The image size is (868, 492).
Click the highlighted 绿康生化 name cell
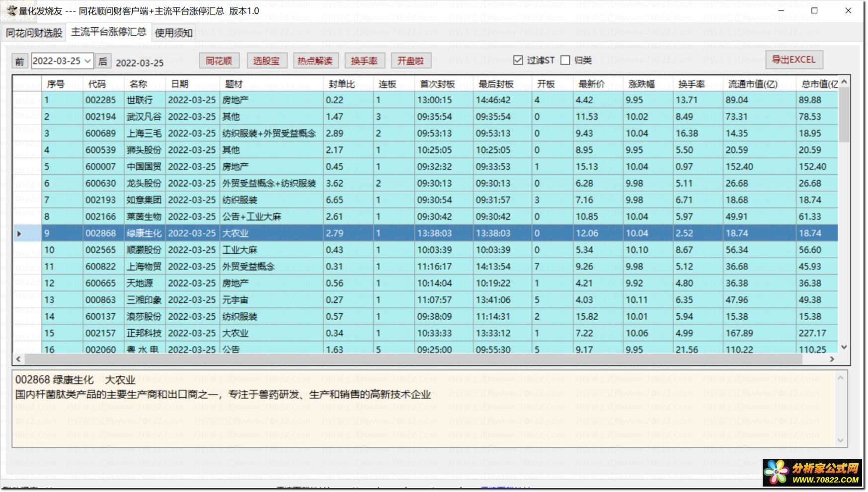(145, 233)
